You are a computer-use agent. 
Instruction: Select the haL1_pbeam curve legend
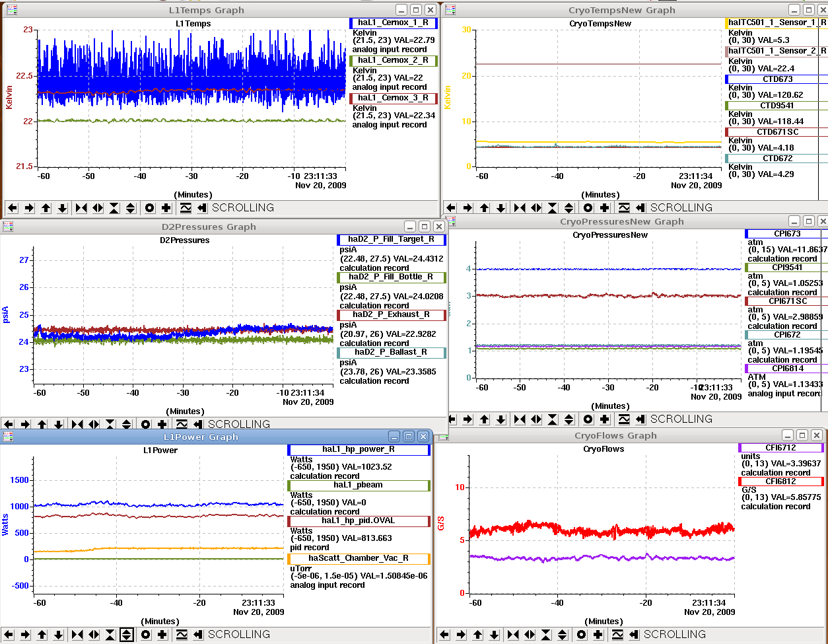(x=359, y=485)
